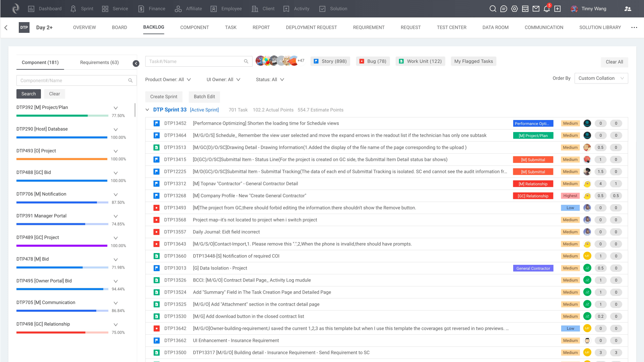The height and width of the screenshot is (362, 644).
Task: Click the plus box add icon
Action: (557, 9)
